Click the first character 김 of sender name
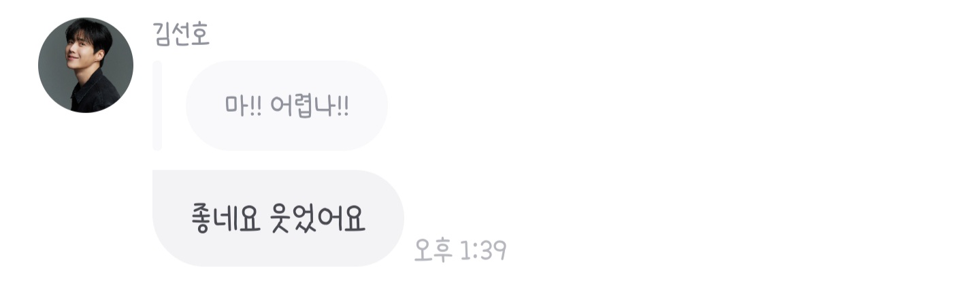The image size is (980, 303). coord(163,34)
